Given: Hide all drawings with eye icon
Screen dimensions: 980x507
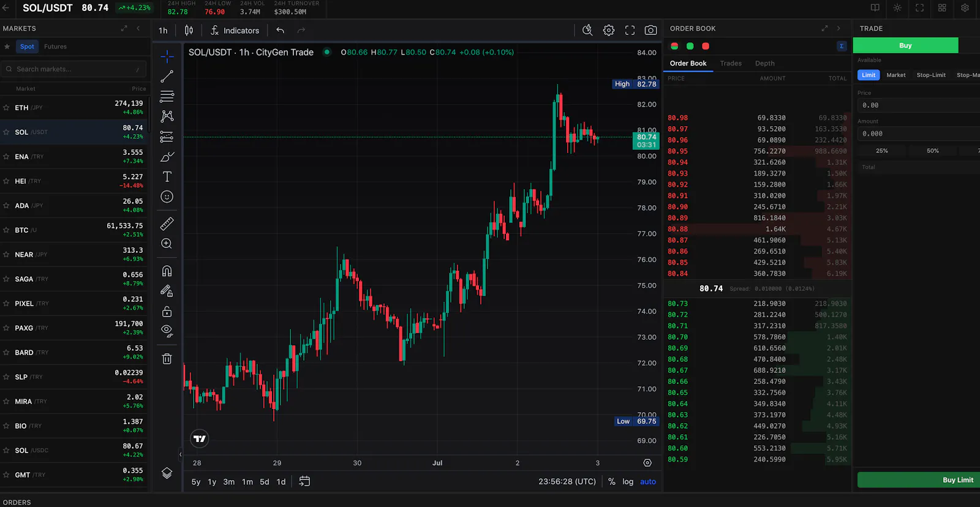Looking at the screenshot, I should pyautogui.click(x=167, y=331).
